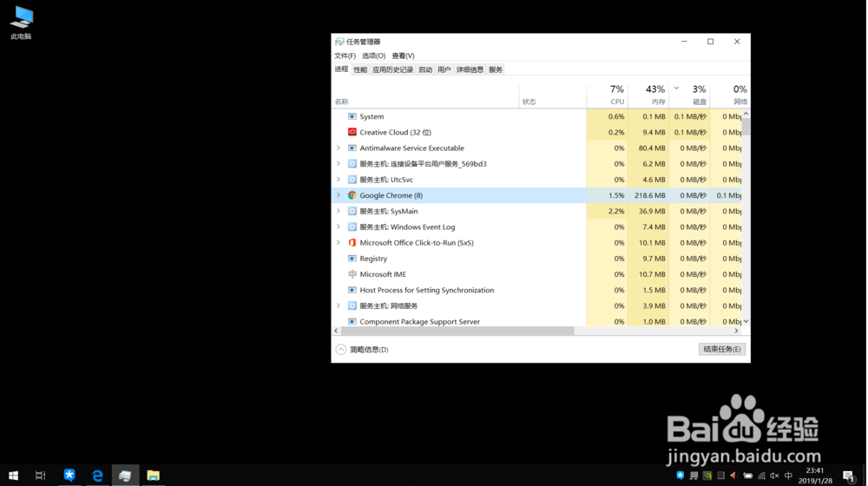Click the Task Manager taskbar icon
This screenshot has height=486, width=868.
(125, 476)
